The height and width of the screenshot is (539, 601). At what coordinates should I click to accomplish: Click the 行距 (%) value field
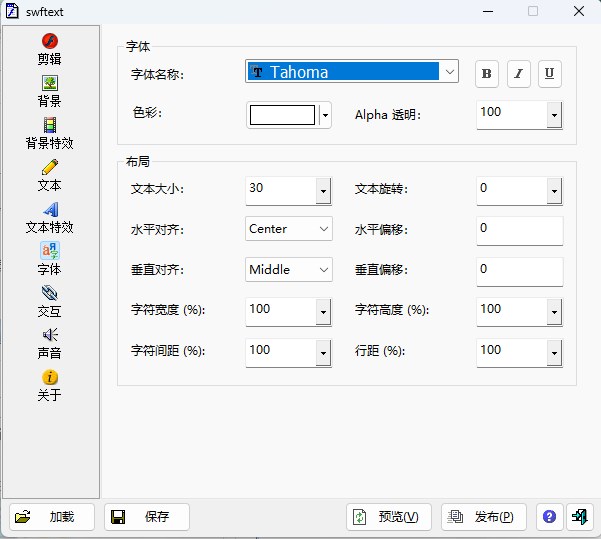[512, 353]
